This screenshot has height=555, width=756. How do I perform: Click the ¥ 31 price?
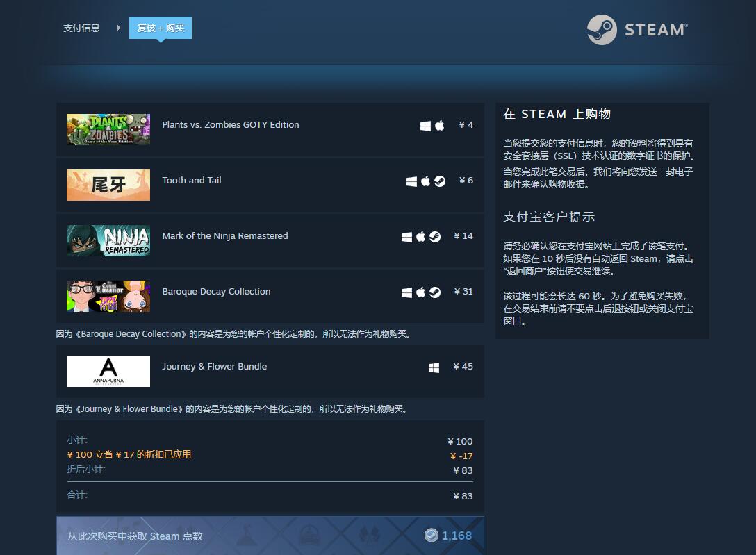(x=463, y=292)
